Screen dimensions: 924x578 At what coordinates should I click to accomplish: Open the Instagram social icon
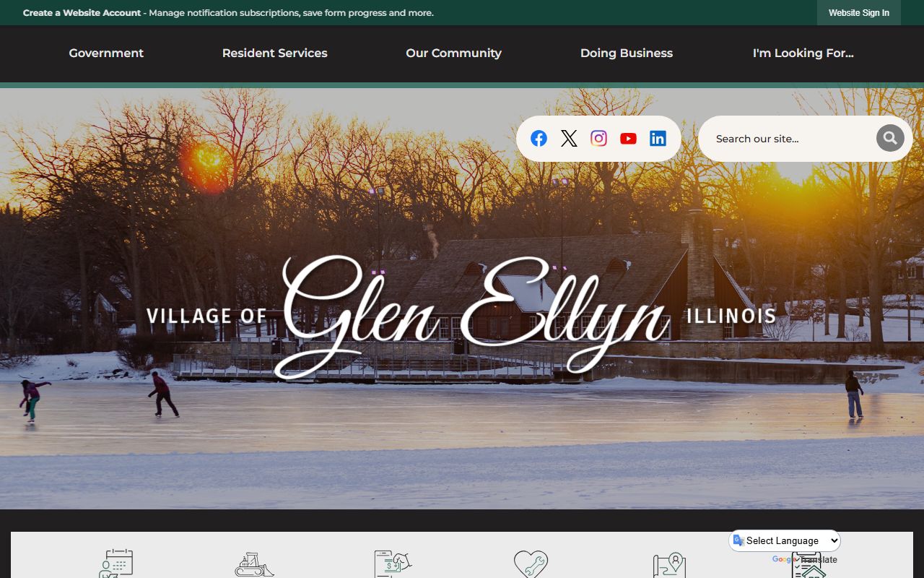click(598, 139)
